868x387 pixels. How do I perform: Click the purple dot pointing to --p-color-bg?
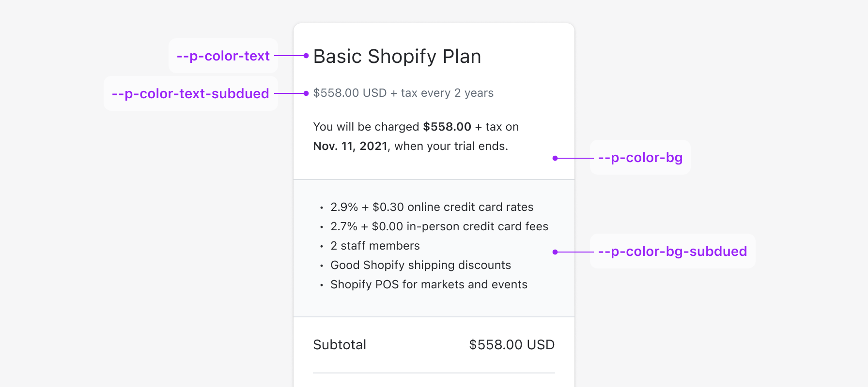coord(555,158)
